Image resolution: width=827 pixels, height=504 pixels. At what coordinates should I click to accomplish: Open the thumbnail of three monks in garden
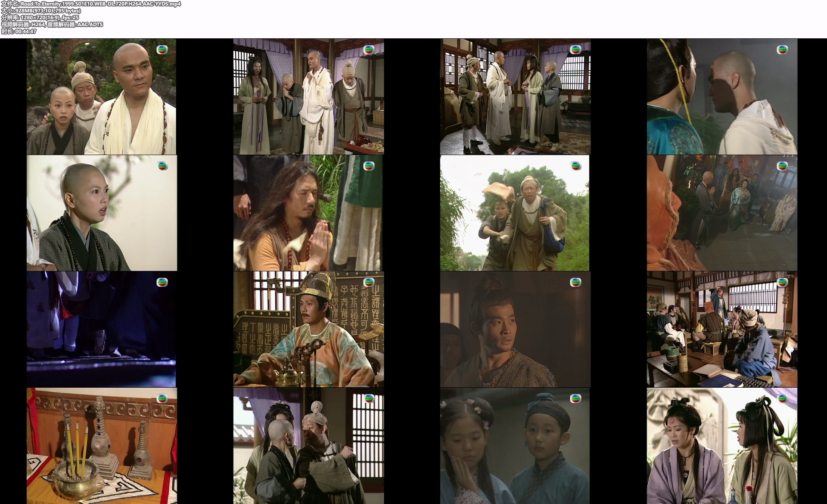tap(102, 97)
